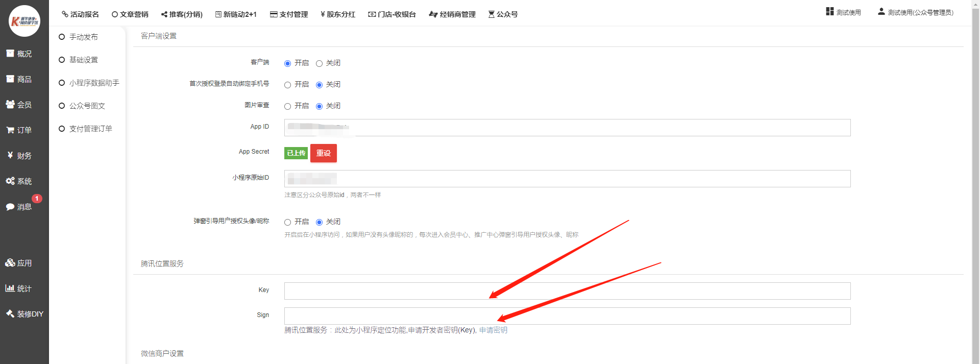
Task: Click the 订单 shopping cart icon
Action: click(10, 130)
